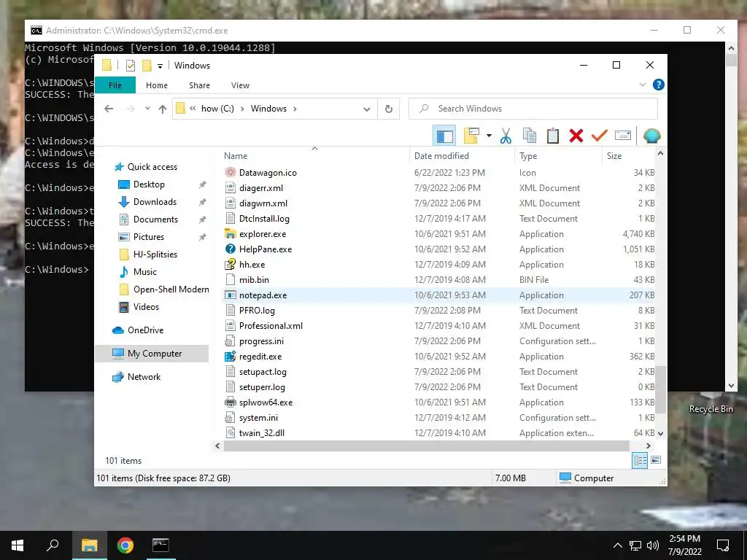Open the folder options dropdown arrow
The width and height of the screenshot is (747, 560).
pos(489,136)
